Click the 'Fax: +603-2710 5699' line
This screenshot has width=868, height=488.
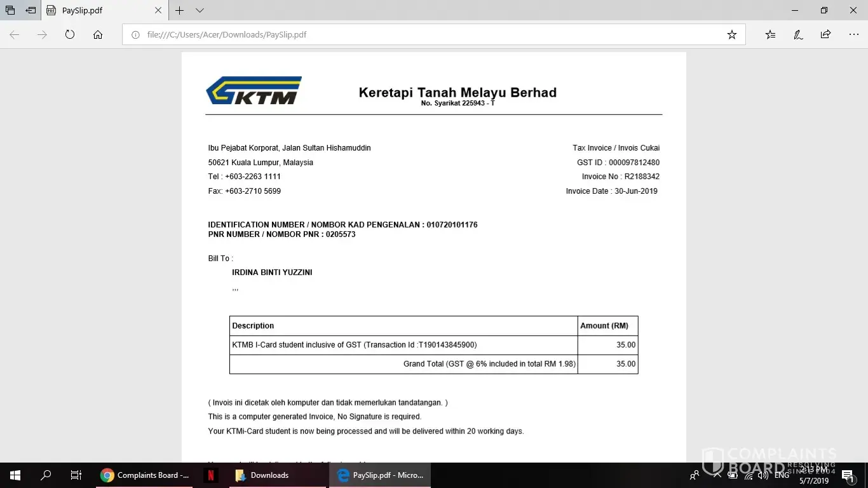(x=245, y=191)
